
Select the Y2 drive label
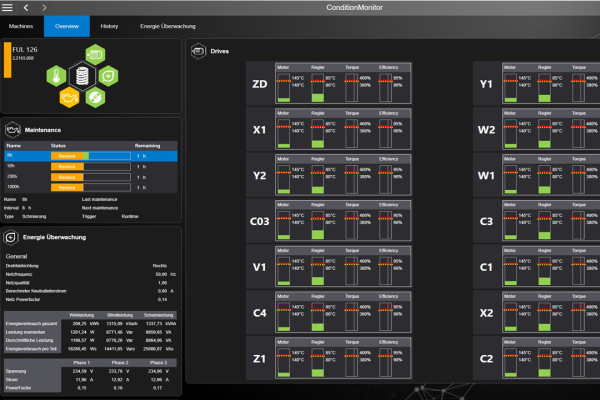(x=259, y=175)
